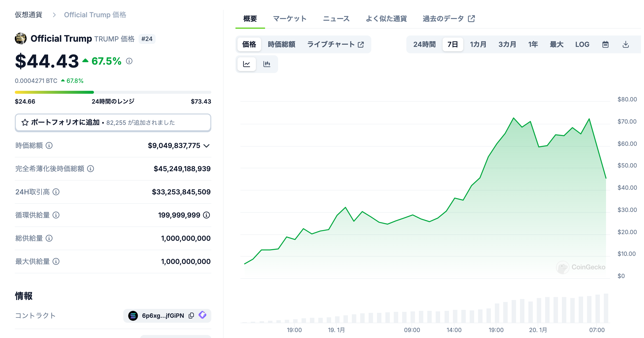This screenshot has width=644, height=338.
Task: Open the calendar date range picker
Action: tap(605, 45)
